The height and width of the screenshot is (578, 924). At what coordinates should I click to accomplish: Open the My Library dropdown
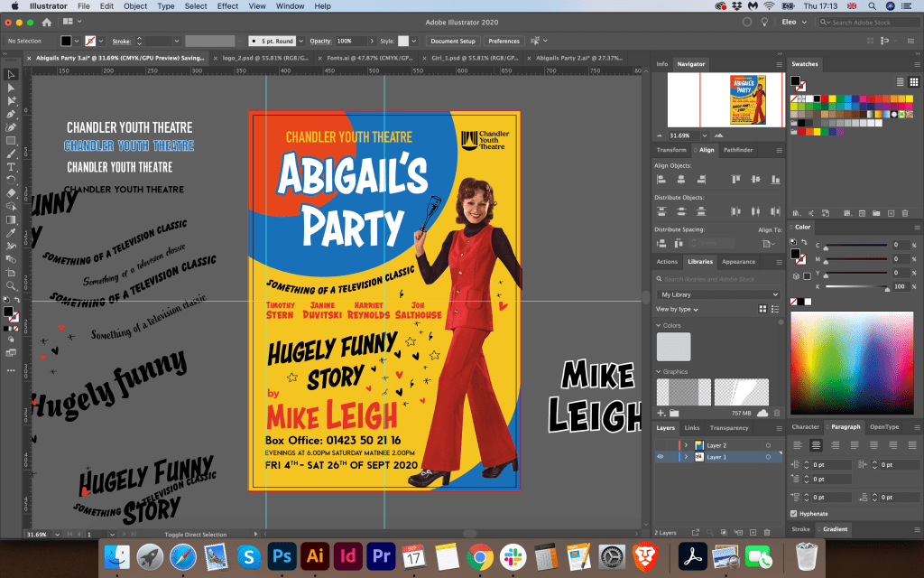click(718, 294)
